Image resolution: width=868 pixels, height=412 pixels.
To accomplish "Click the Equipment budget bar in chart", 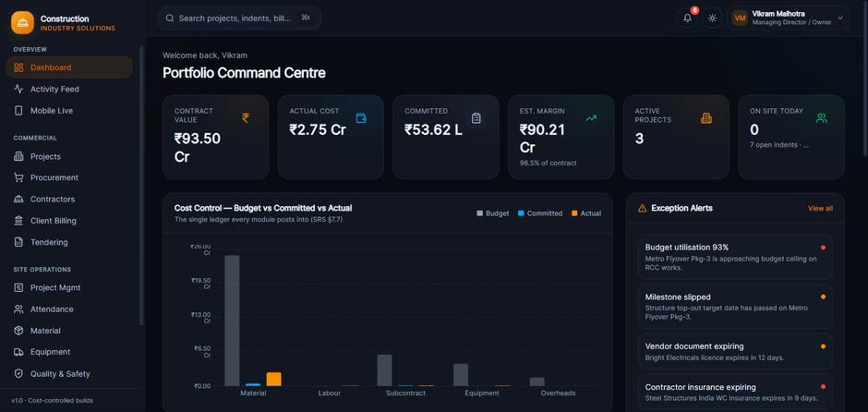I will [461, 375].
